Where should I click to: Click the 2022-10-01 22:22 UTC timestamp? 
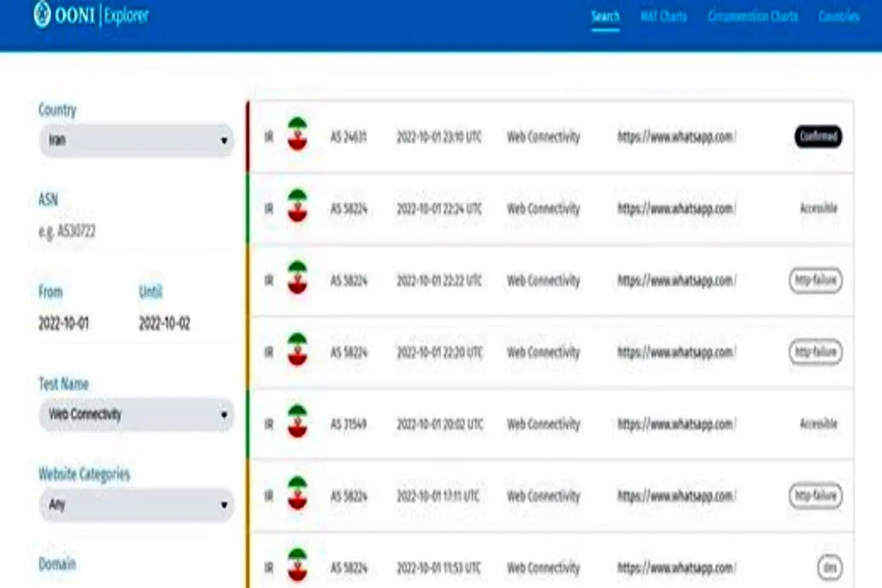coord(440,281)
